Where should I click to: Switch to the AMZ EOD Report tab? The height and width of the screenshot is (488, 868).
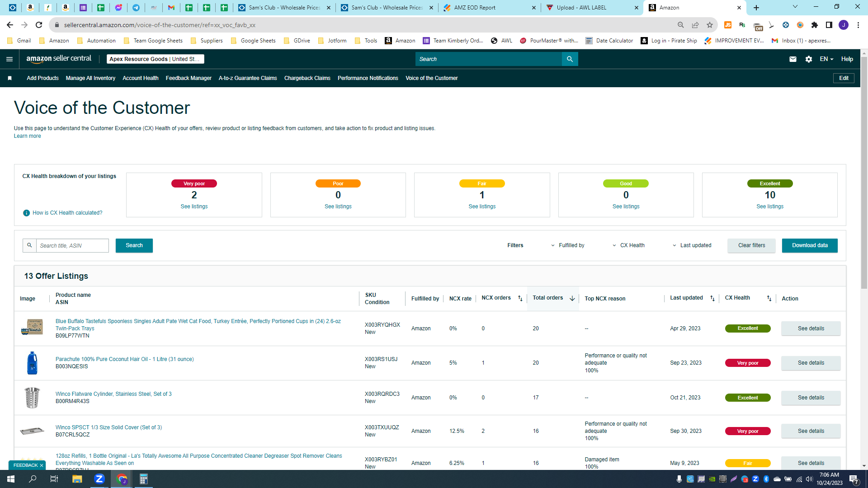click(489, 8)
